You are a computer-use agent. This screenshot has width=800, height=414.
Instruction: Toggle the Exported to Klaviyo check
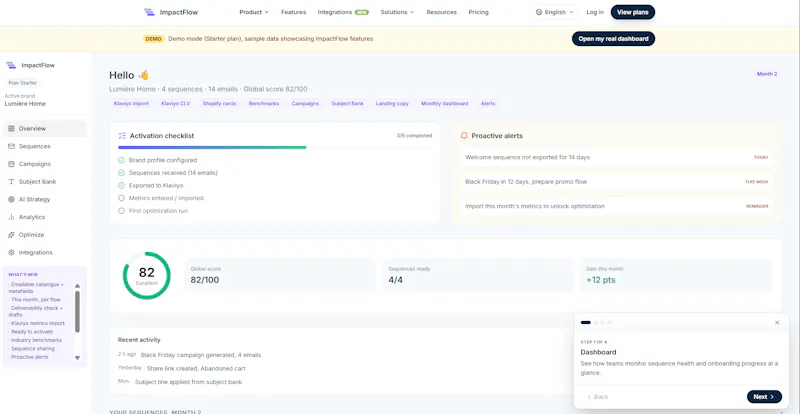[121, 186]
